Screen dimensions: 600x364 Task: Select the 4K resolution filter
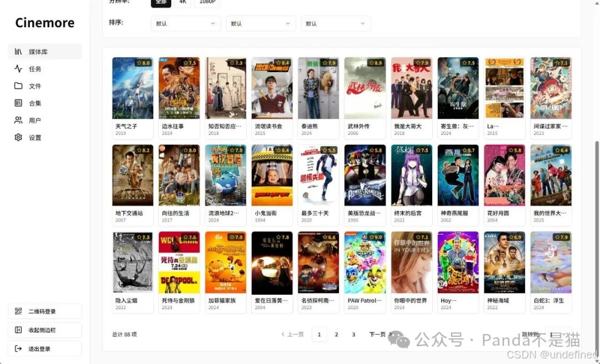click(x=183, y=2)
